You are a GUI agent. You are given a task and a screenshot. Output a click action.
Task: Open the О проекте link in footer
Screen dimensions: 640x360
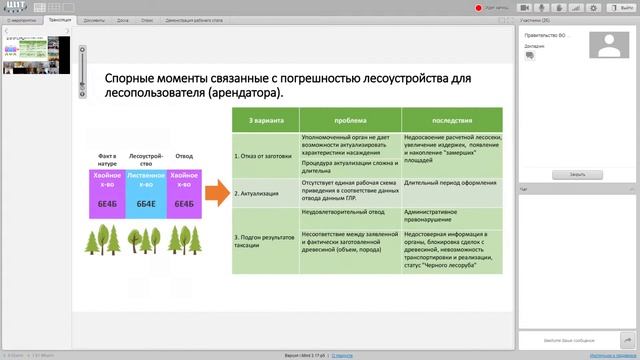(342, 356)
